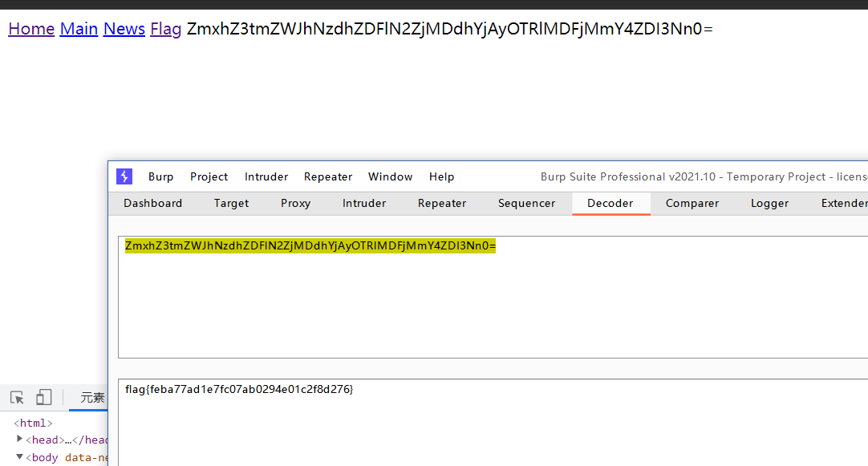Follow the Main link on the webpage

point(79,29)
